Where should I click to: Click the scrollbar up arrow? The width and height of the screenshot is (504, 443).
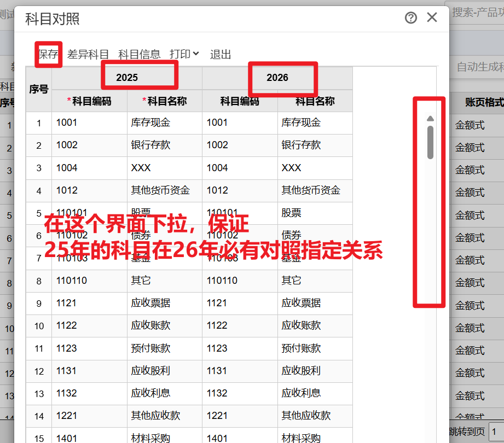[430, 119]
